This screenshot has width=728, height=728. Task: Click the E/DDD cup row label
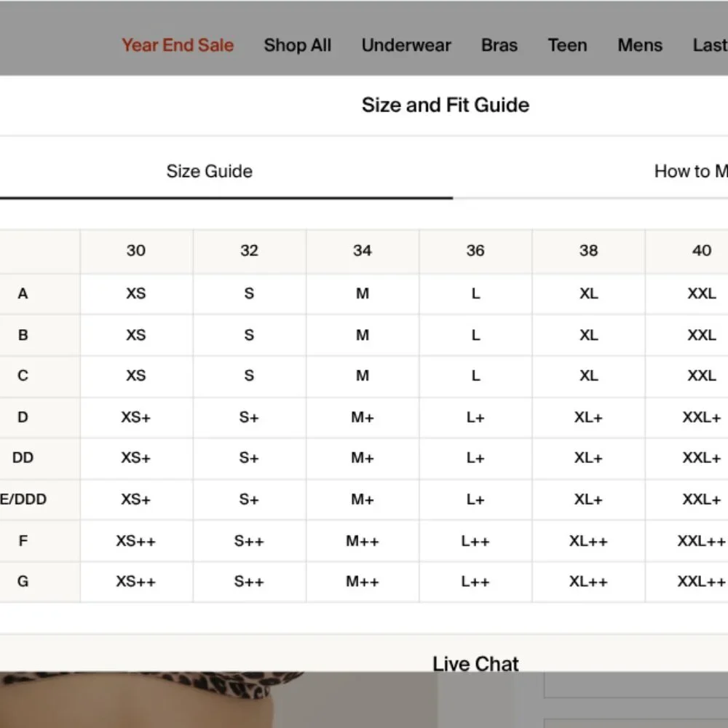coord(23,499)
